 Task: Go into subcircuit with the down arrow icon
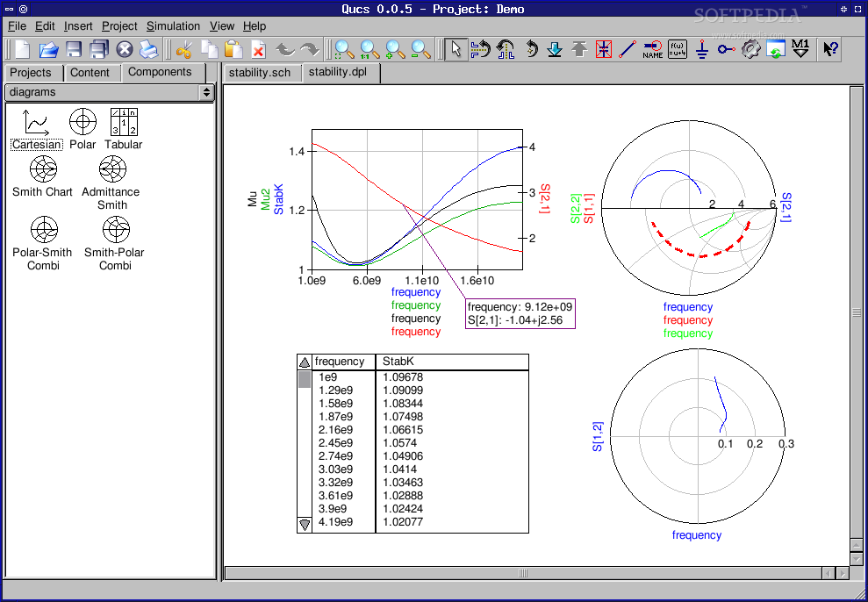554,49
